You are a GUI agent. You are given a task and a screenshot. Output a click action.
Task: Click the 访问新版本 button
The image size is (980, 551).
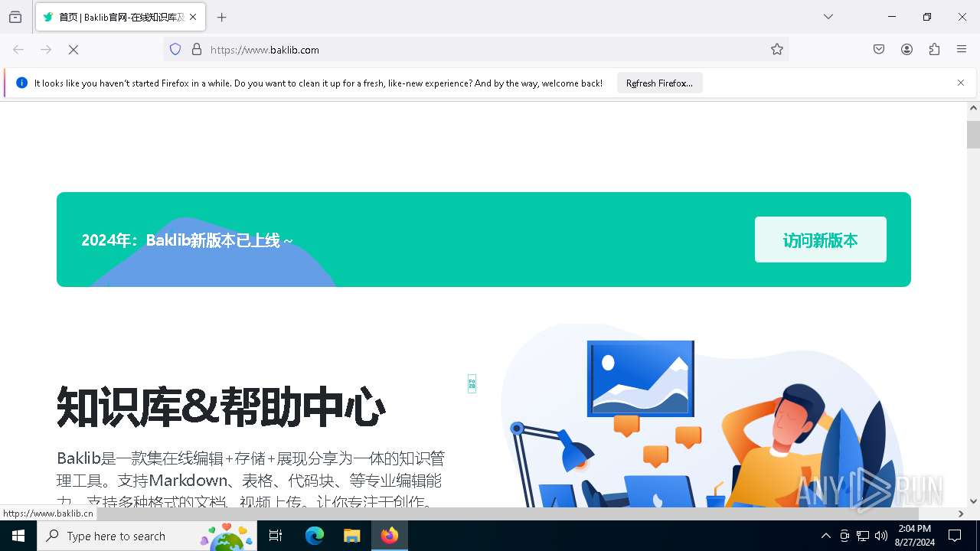[821, 240]
